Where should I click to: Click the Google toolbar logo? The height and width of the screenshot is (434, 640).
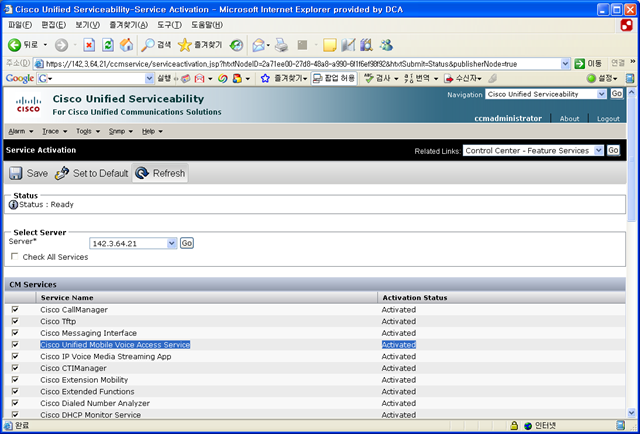point(20,78)
